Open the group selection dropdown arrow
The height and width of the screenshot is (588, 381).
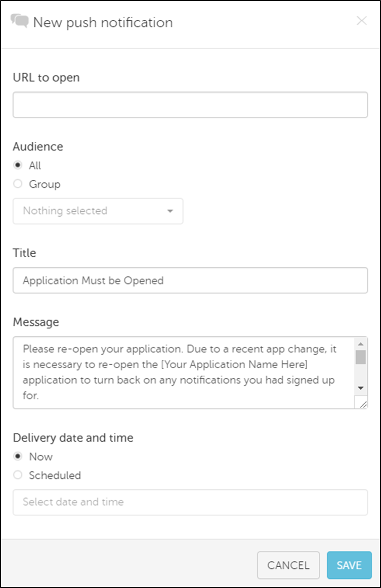[x=170, y=211]
